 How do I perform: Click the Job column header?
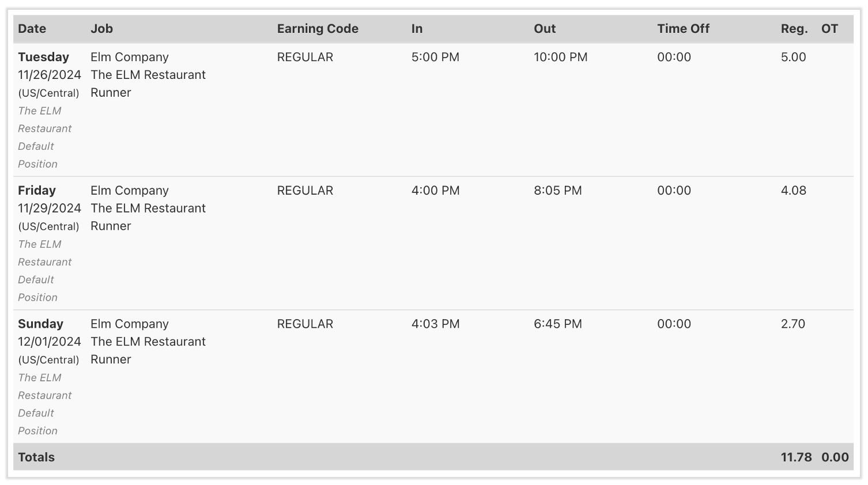click(101, 29)
